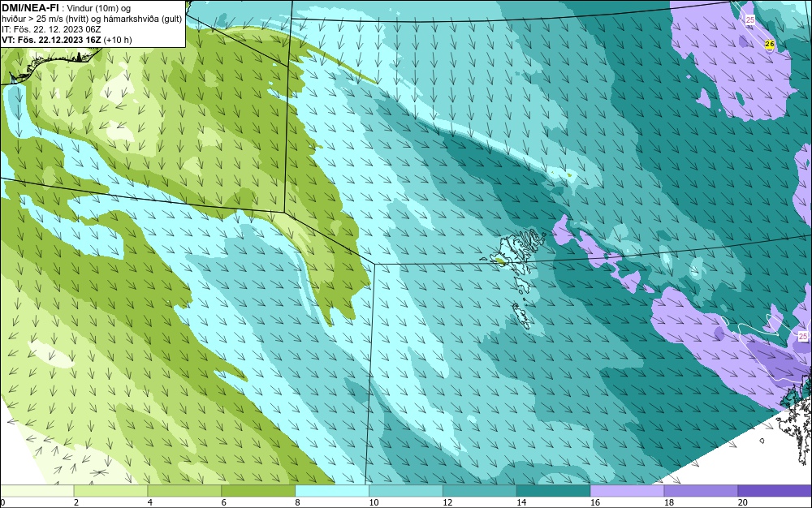Click the yellow 26 maximum gust label
The width and height of the screenshot is (812, 508).
click(770, 44)
